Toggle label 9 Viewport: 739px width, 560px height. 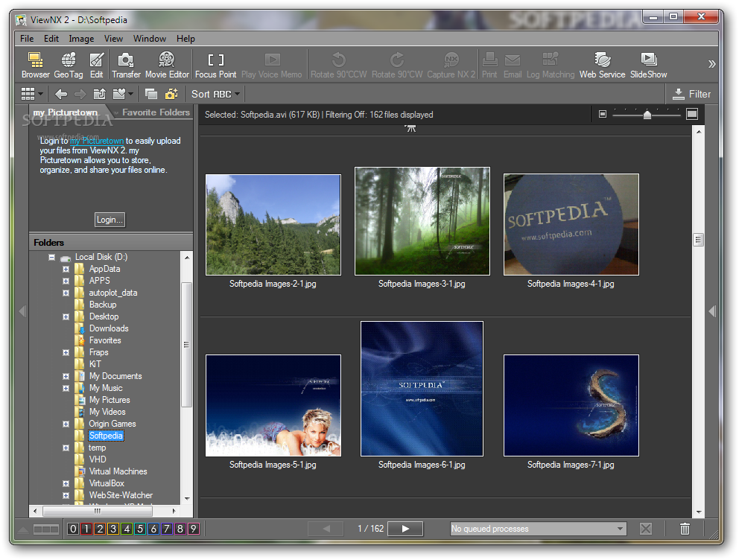coord(193,529)
